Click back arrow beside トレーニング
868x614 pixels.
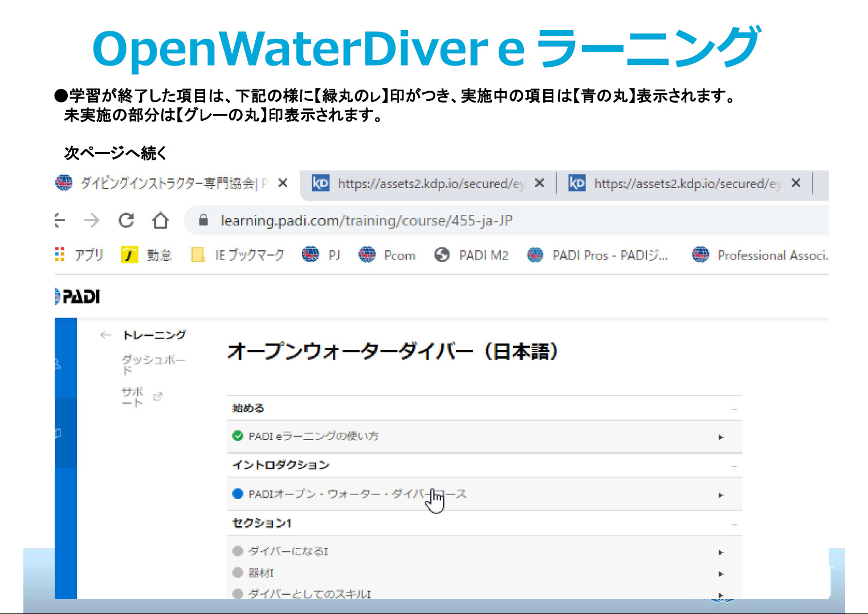coord(105,335)
